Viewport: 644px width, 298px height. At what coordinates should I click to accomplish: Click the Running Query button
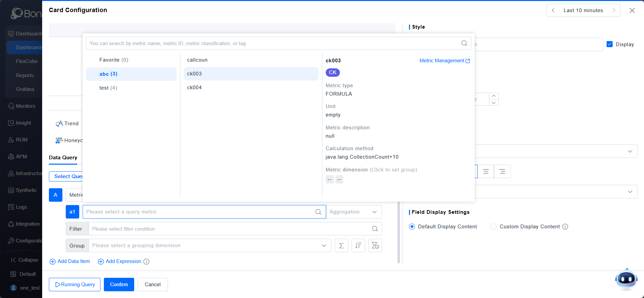point(75,285)
